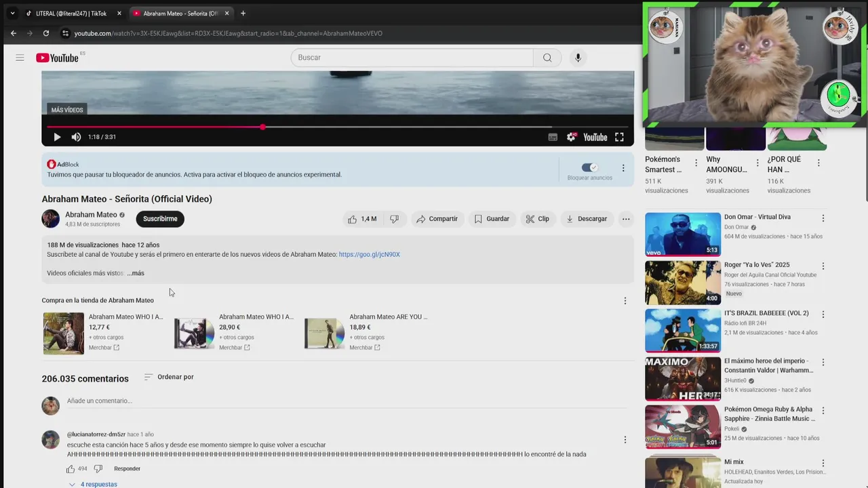Reply to comment with Responder

pos(127,469)
